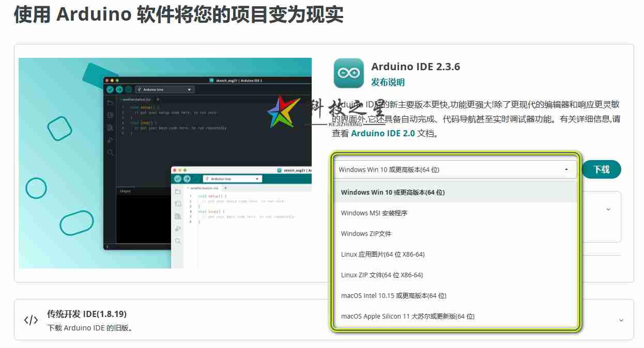
Task: Select the Windows MSI 安装程序 option
Action: coord(374,213)
